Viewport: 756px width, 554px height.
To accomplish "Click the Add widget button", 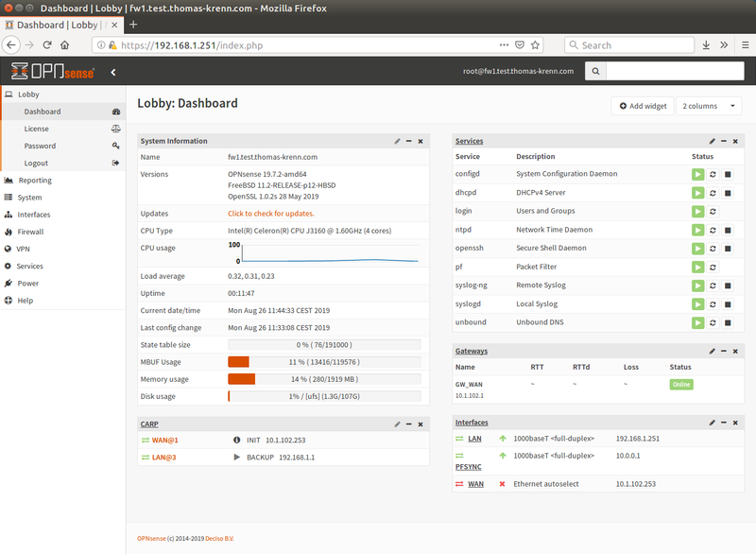I will click(644, 106).
